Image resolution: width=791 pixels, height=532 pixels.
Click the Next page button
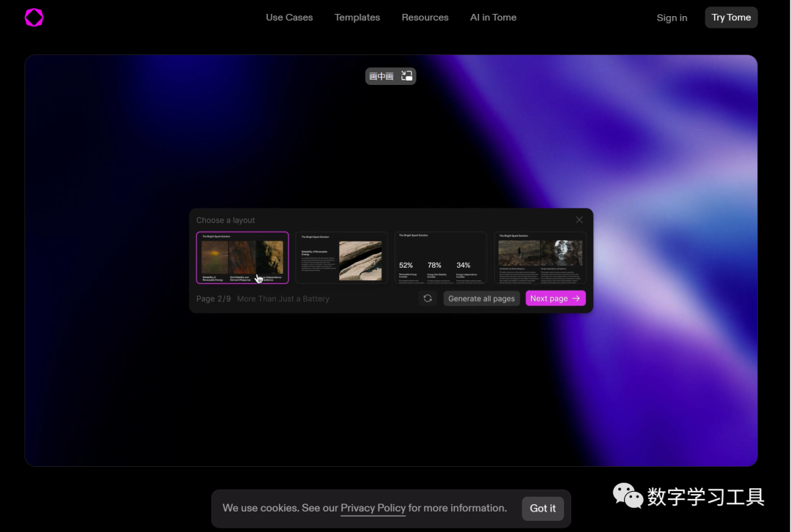tap(555, 299)
